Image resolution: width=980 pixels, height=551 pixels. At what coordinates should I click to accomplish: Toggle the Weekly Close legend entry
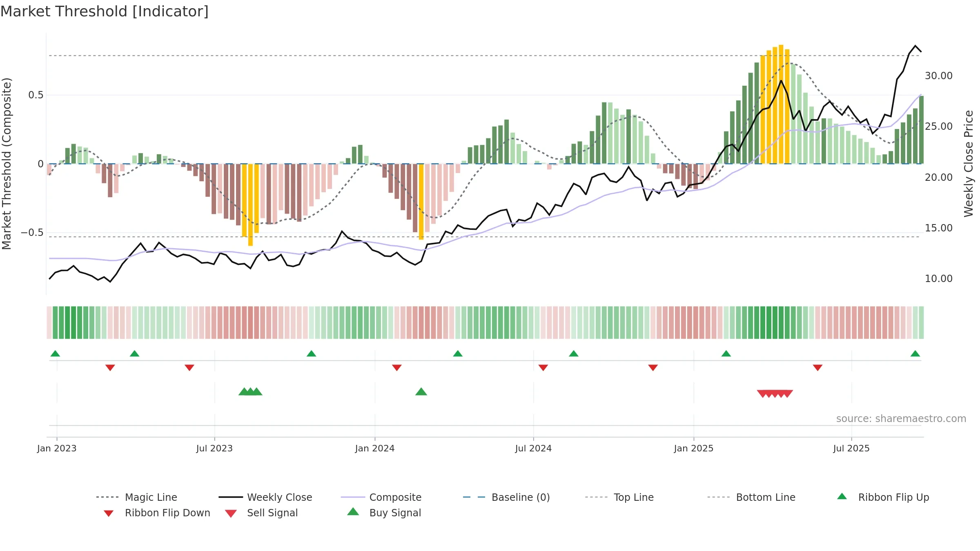click(x=265, y=497)
